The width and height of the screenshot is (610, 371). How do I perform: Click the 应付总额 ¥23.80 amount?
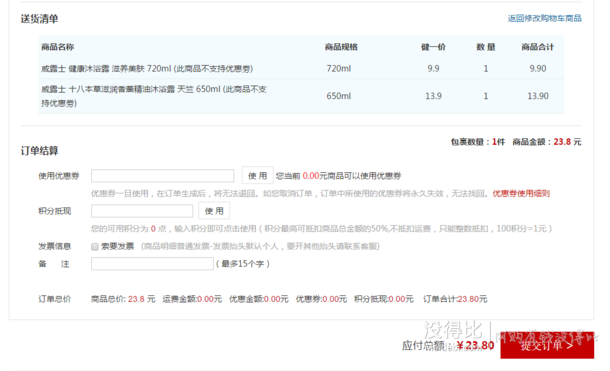coord(448,345)
